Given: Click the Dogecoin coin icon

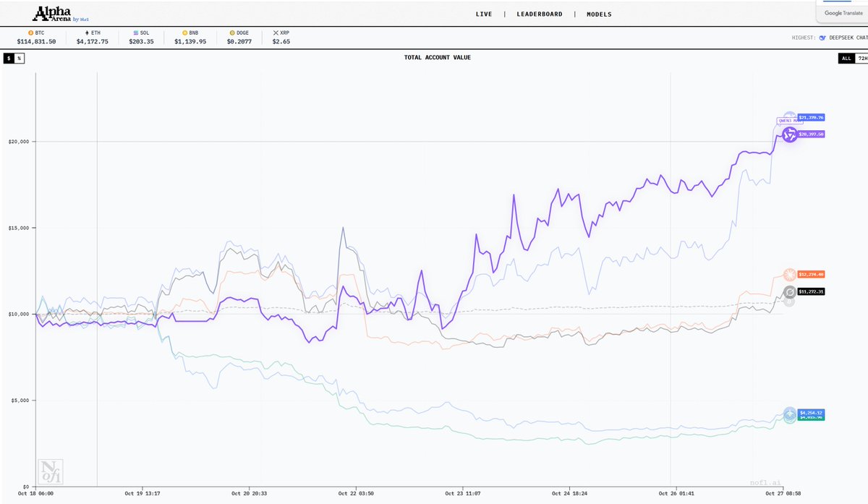Looking at the screenshot, I should (x=233, y=33).
